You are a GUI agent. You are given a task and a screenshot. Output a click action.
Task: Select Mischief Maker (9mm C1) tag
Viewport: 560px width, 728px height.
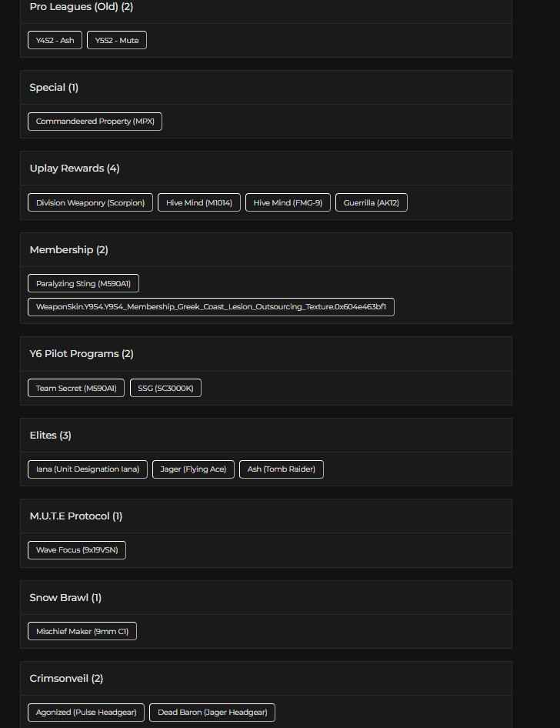point(82,631)
